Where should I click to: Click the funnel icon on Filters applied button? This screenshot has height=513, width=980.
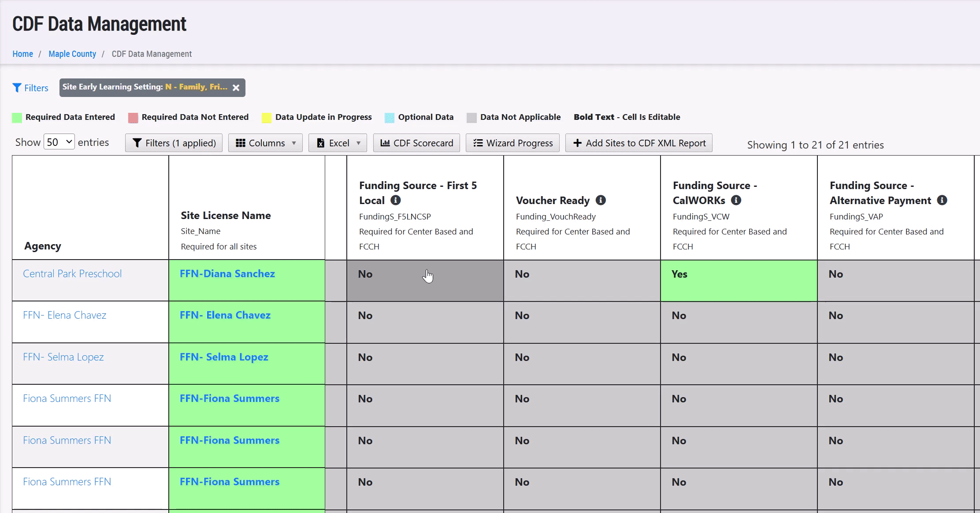tap(137, 143)
